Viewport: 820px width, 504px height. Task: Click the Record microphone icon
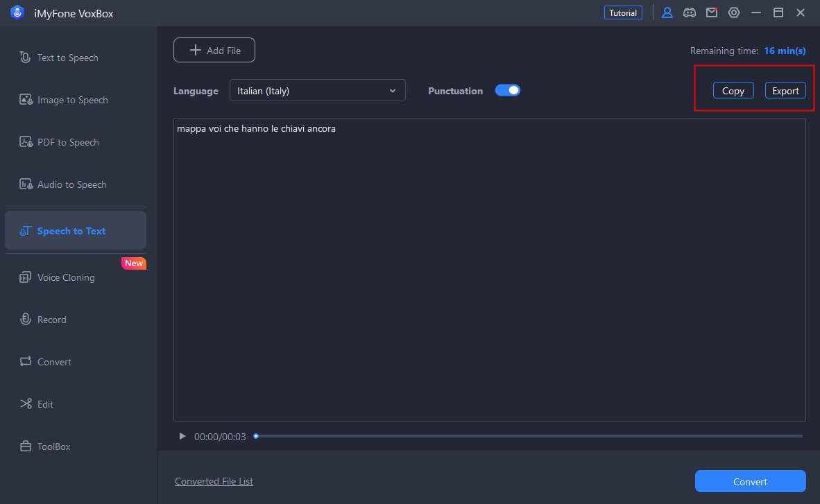point(25,319)
